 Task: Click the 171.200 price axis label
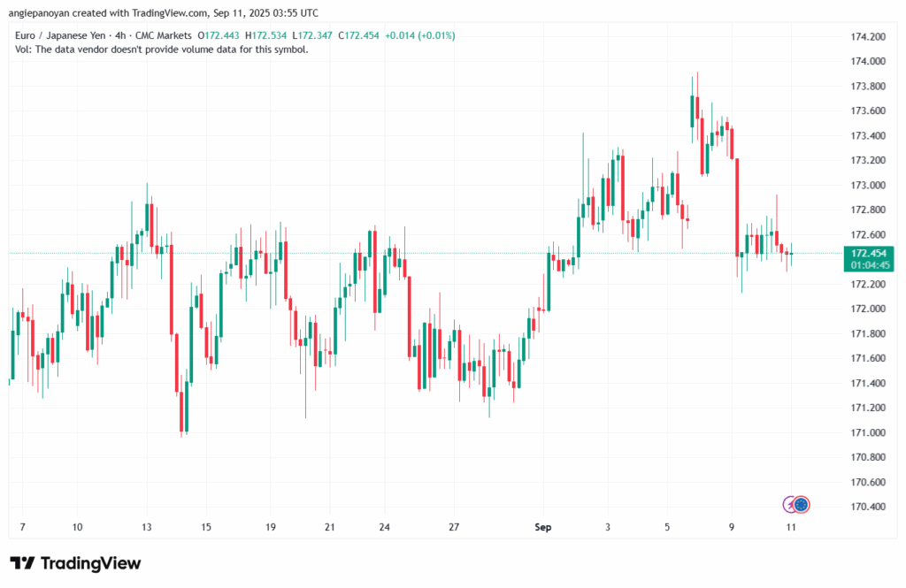(869, 408)
